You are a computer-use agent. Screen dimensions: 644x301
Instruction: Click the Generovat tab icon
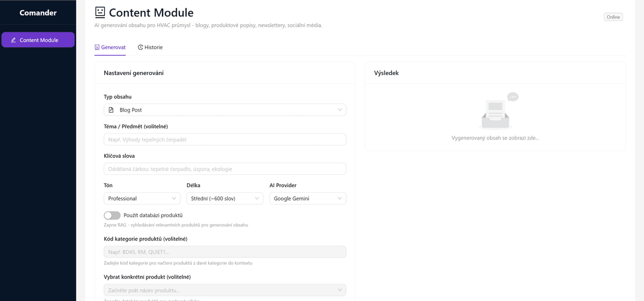click(97, 47)
